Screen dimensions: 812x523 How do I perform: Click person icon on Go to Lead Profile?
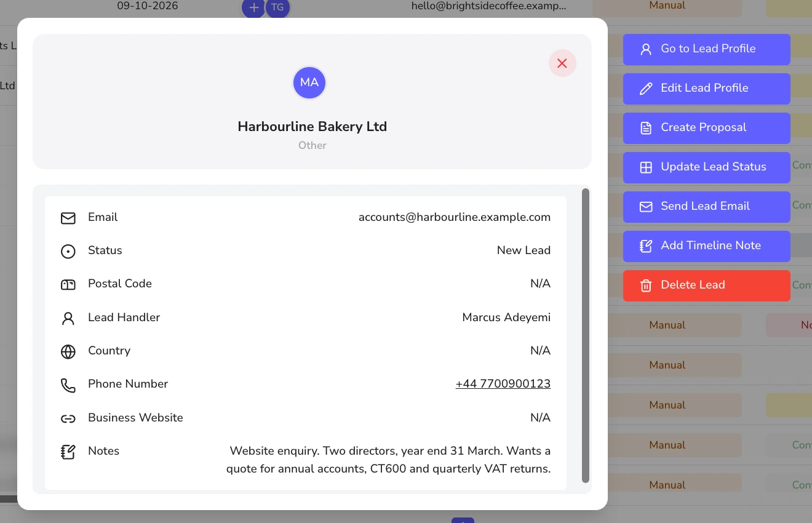(646, 49)
